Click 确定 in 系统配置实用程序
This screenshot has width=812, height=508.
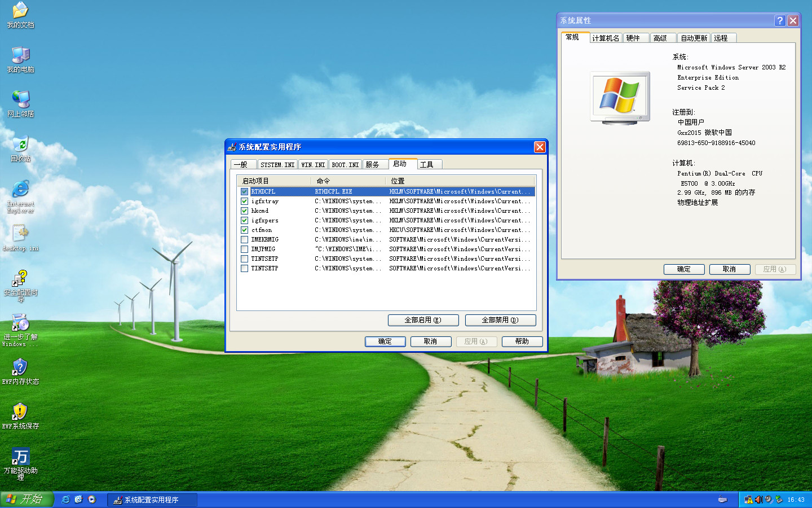385,341
